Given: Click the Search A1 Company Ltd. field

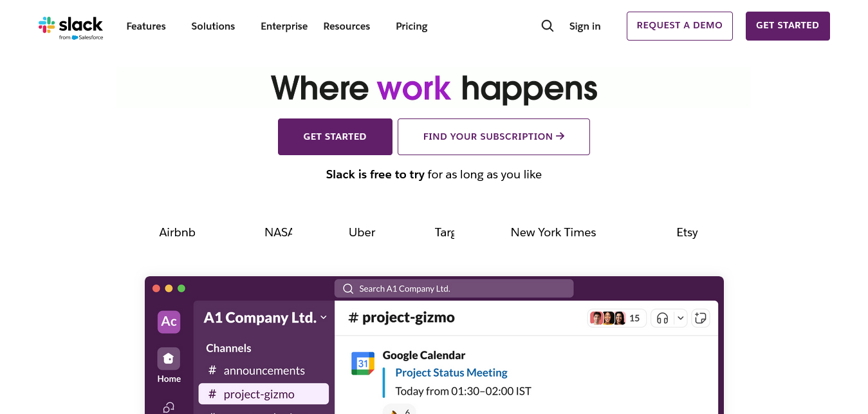Looking at the screenshot, I should pos(454,288).
